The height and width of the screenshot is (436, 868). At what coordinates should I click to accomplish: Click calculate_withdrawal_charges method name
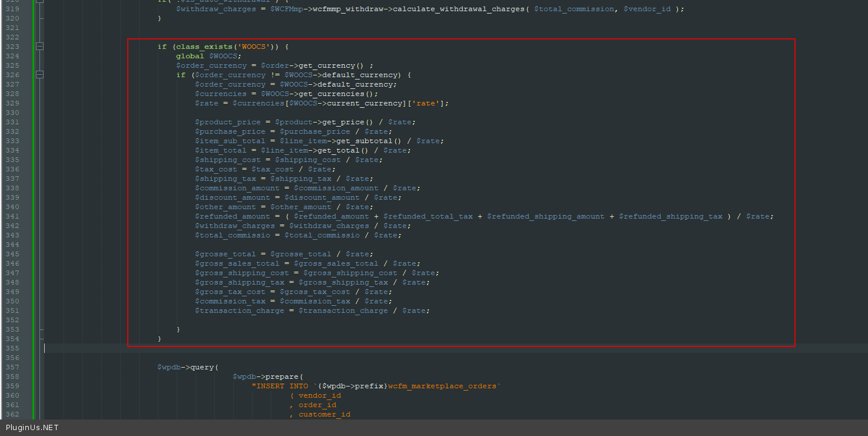pyautogui.click(x=458, y=9)
